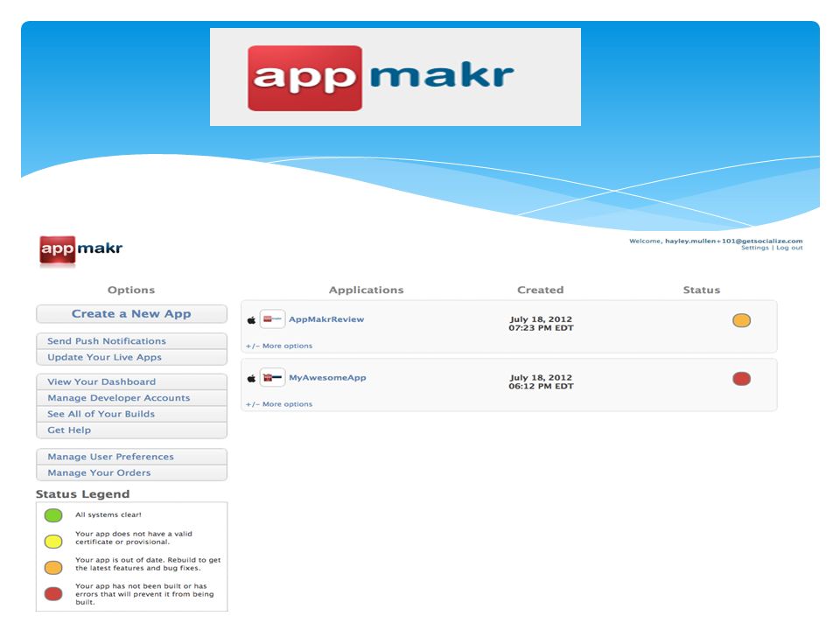
Task: Click the small AppMakr logo in the dashboard header
Action: [80, 250]
